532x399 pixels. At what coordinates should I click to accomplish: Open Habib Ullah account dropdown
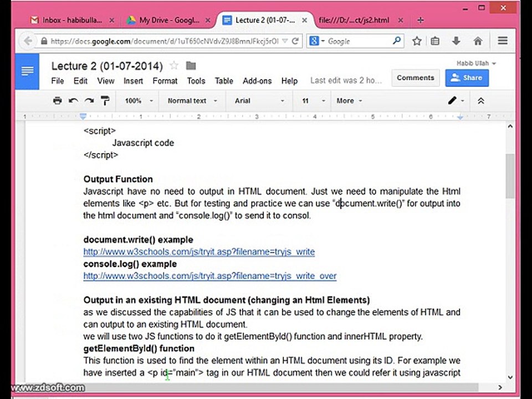tap(476, 63)
